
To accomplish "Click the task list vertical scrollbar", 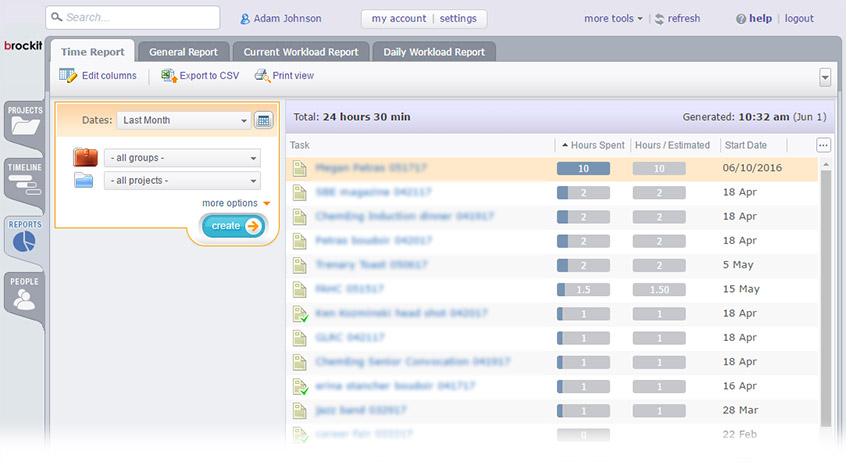I will click(x=825, y=297).
